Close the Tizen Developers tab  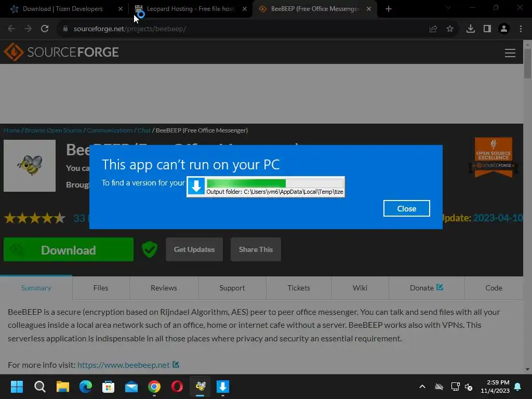(121, 9)
